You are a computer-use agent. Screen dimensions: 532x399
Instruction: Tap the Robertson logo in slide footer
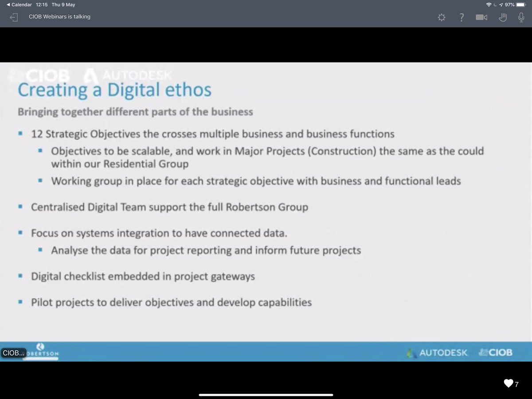[40, 351]
